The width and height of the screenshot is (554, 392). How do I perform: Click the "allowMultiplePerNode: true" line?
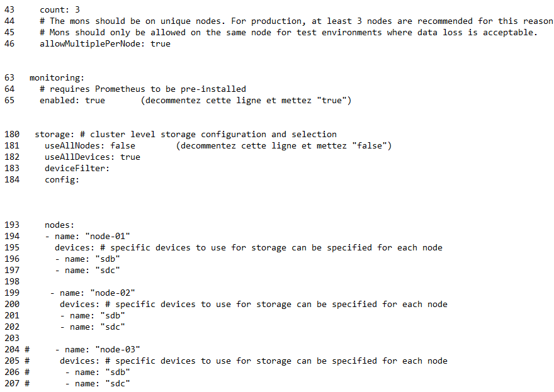[105, 44]
